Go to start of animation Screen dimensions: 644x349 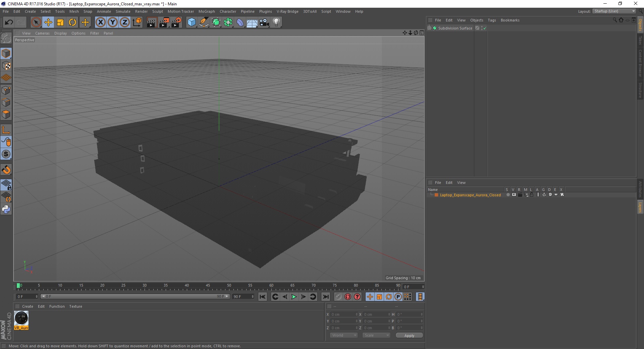tap(263, 297)
